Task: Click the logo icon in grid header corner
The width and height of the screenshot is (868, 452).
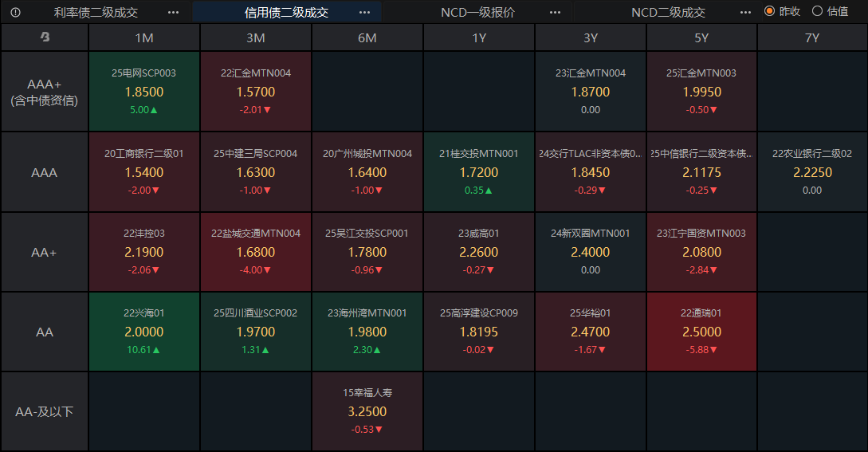Action: [x=45, y=37]
